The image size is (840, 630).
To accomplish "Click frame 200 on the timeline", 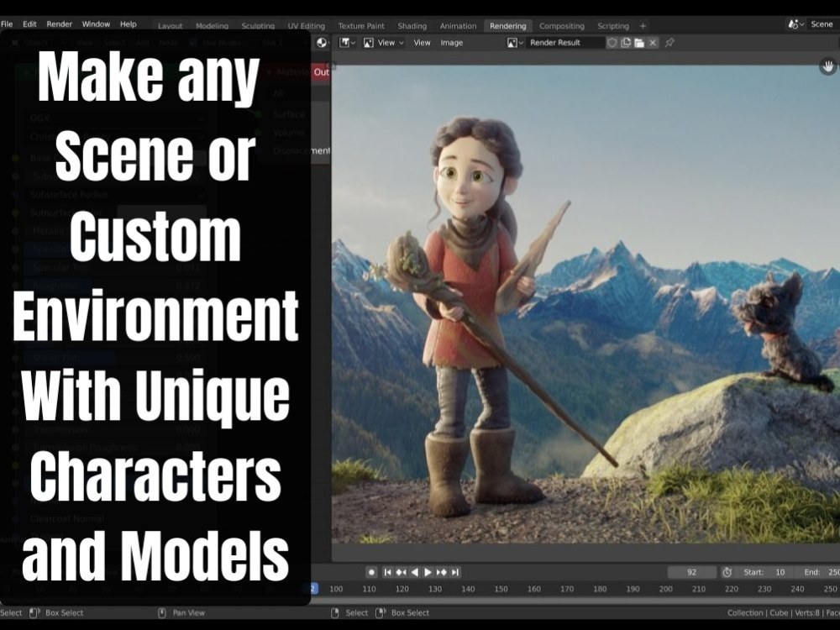I will pyautogui.click(x=666, y=589).
